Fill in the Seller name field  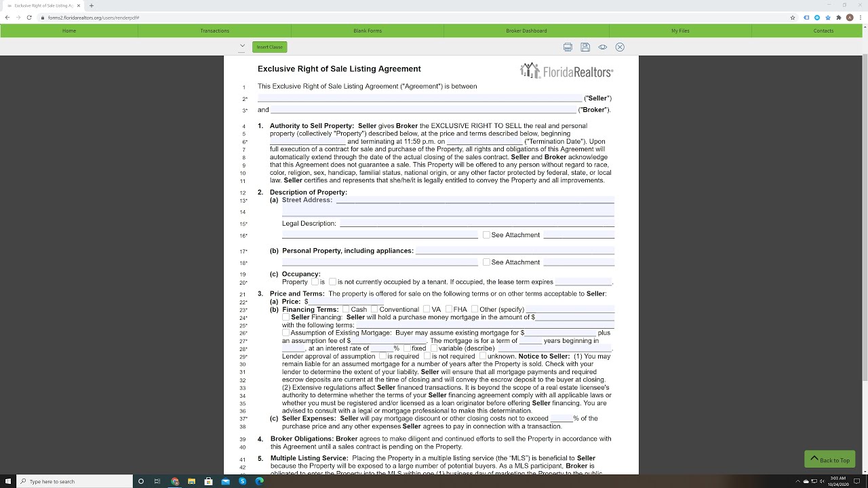click(420, 98)
